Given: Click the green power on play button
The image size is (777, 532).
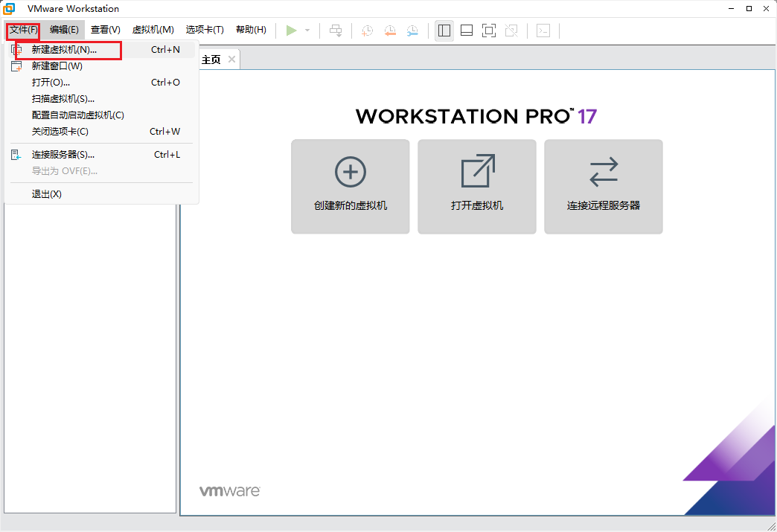Looking at the screenshot, I should 292,31.
